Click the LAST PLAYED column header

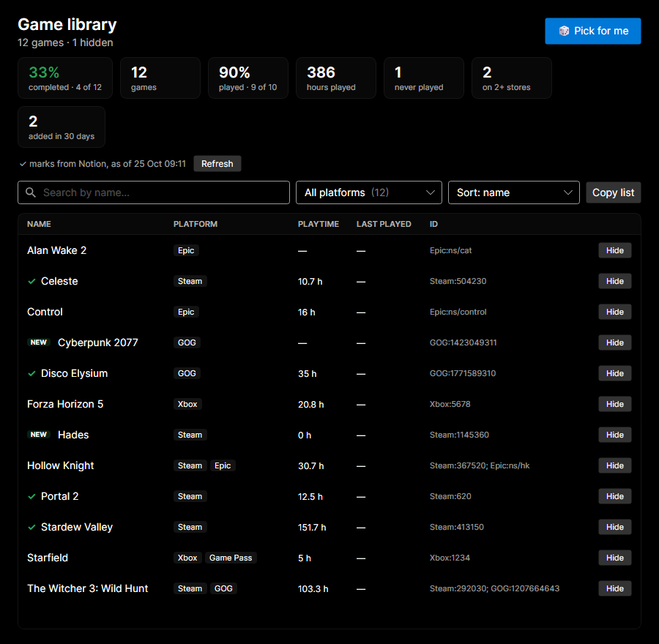pyautogui.click(x=384, y=224)
